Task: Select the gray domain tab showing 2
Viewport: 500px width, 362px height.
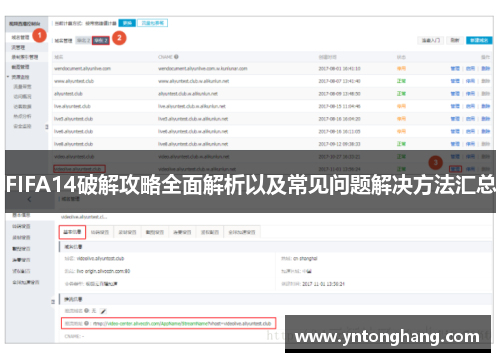Action: 83,40
